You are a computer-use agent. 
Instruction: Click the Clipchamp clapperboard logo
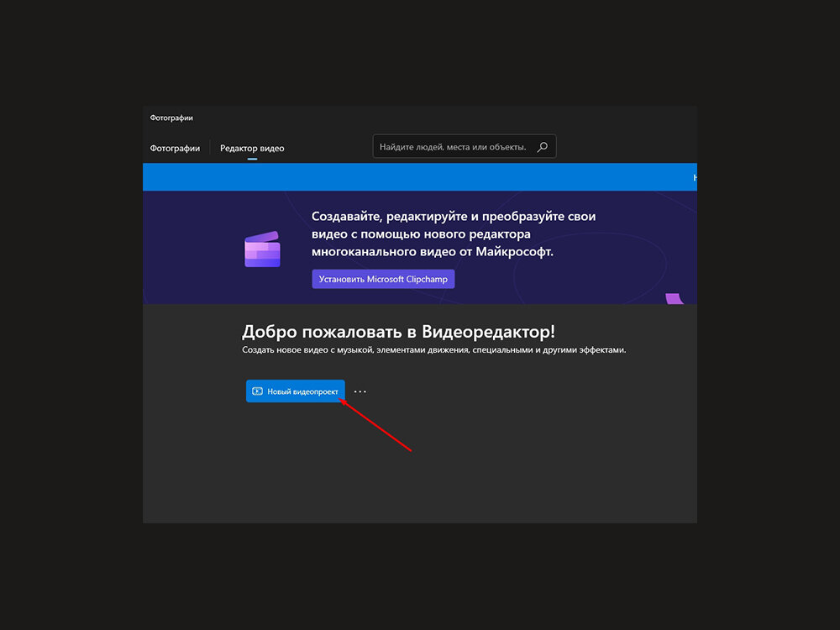pyautogui.click(x=262, y=249)
